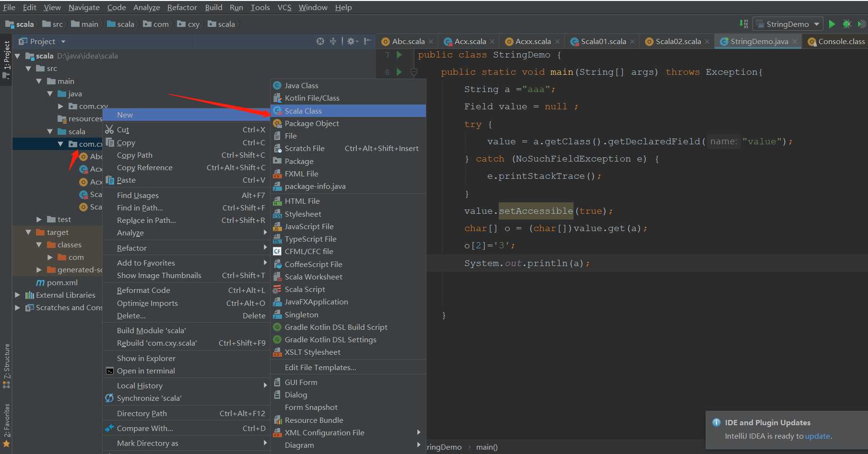The height and width of the screenshot is (454, 868).
Task: Choose Scala Script entry
Action: tap(348, 289)
